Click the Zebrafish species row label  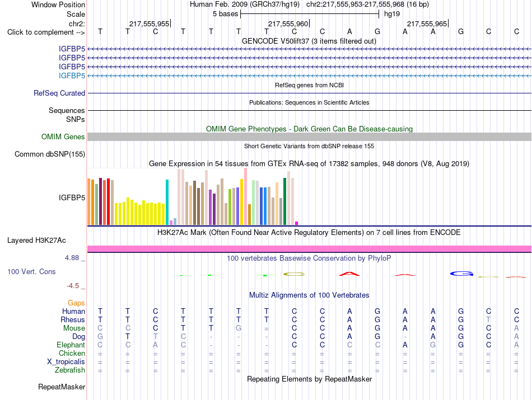(70, 370)
